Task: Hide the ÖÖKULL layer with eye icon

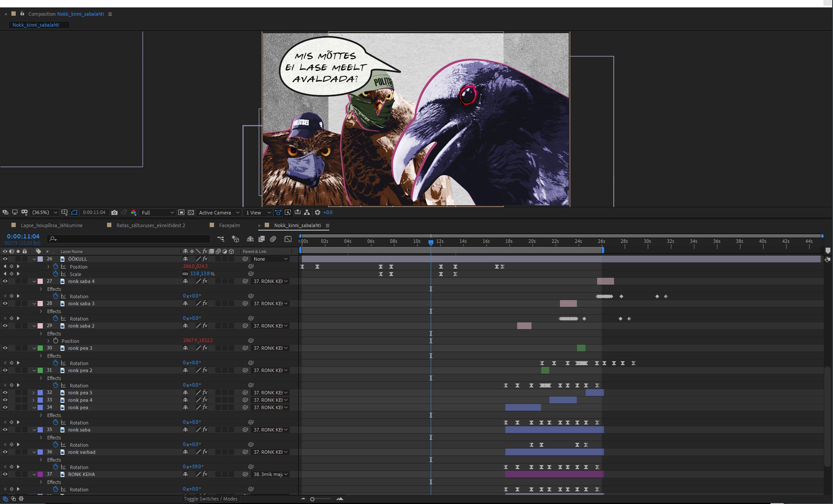Action: 5,259
